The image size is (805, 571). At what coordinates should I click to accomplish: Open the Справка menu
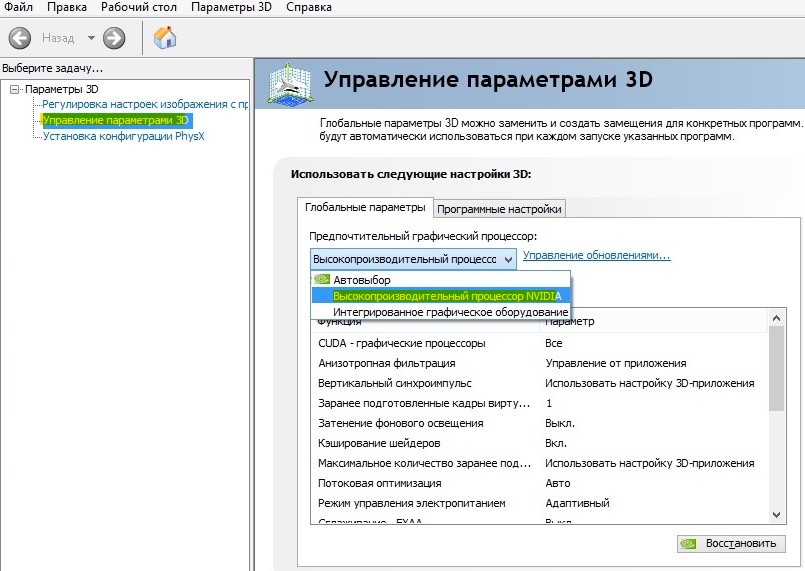(309, 7)
